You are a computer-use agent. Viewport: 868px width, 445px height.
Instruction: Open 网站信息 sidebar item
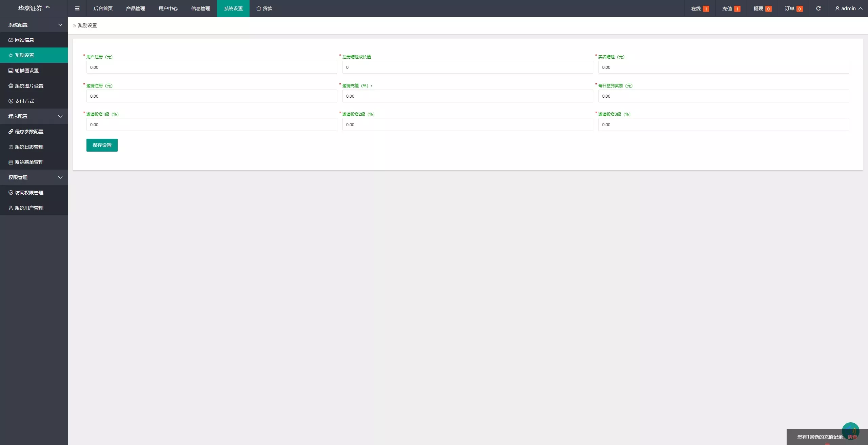coord(34,40)
